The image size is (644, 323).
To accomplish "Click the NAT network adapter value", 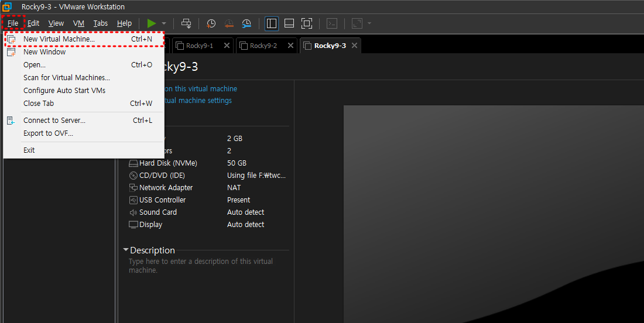I will (x=234, y=188).
